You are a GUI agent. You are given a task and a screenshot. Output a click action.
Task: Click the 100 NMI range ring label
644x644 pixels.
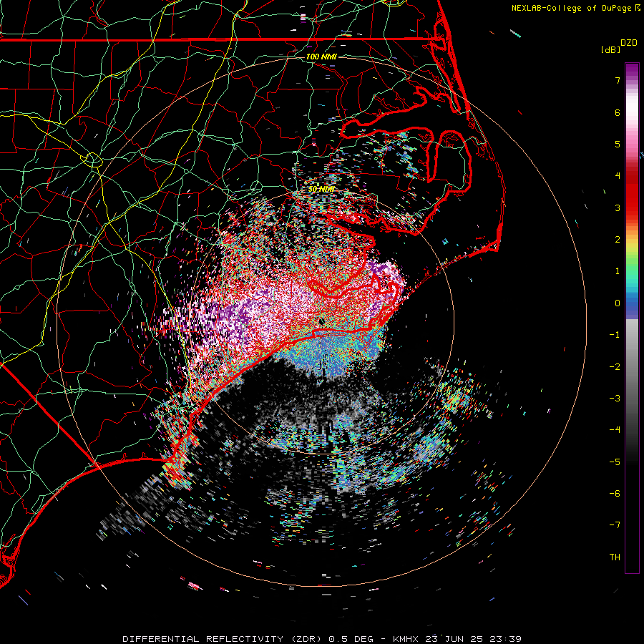click(x=321, y=57)
